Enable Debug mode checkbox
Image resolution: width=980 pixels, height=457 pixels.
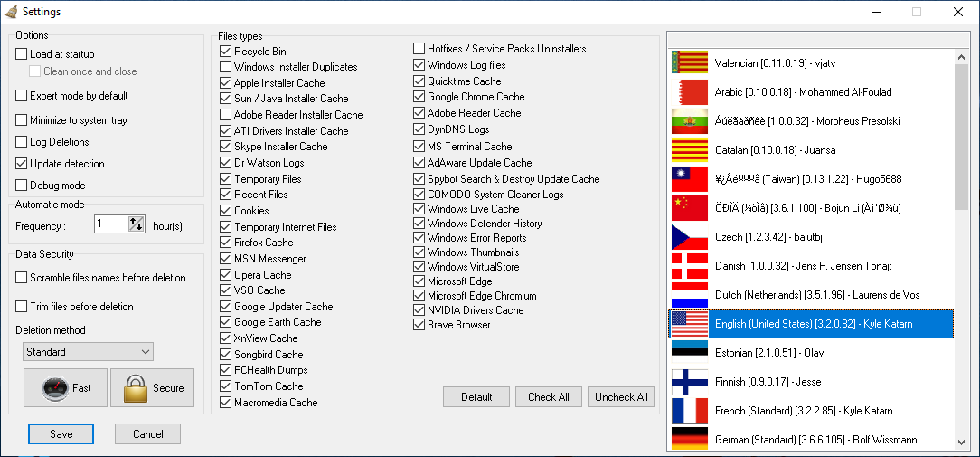tap(22, 186)
